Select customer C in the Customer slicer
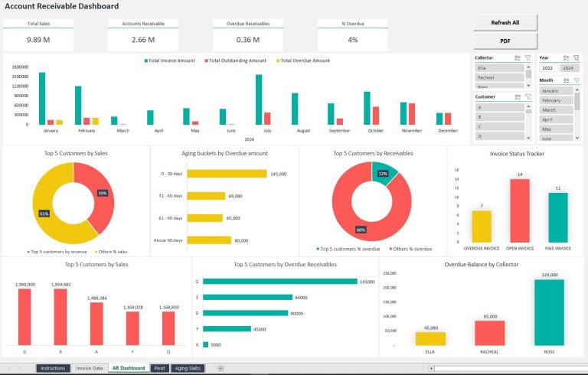Image resolution: width=588 pixels, height=375 pixels. coord(499,126)
